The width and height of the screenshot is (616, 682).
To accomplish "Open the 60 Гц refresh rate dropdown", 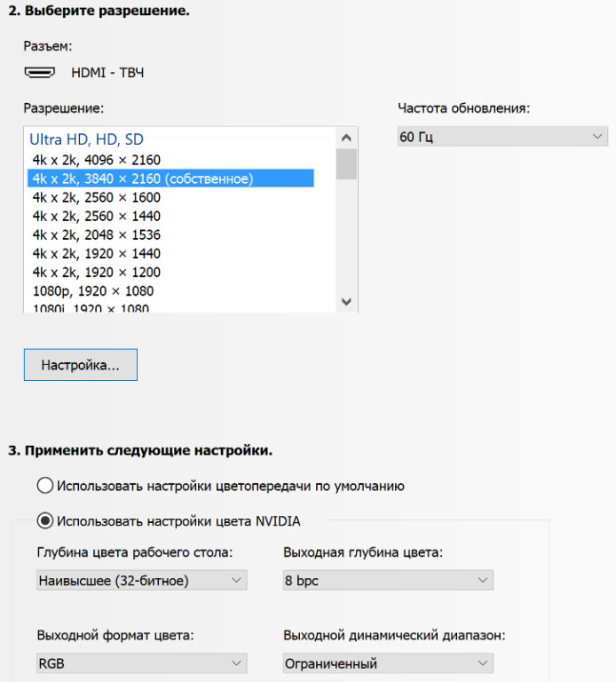I will point(501,137).
